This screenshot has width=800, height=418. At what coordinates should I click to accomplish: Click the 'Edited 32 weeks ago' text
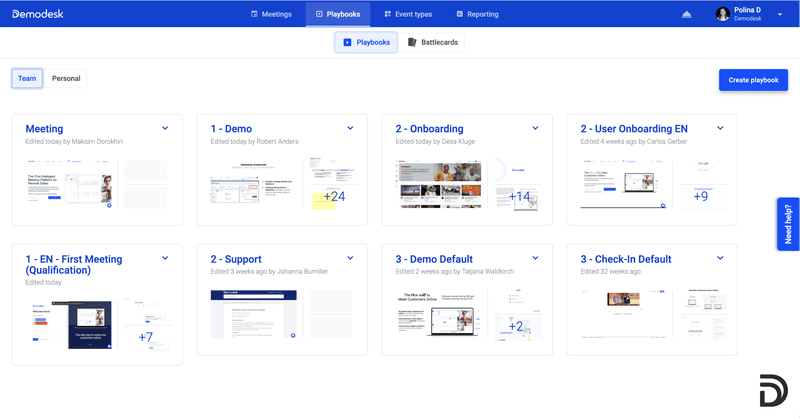pyautogui.click(x=610, y=272)
